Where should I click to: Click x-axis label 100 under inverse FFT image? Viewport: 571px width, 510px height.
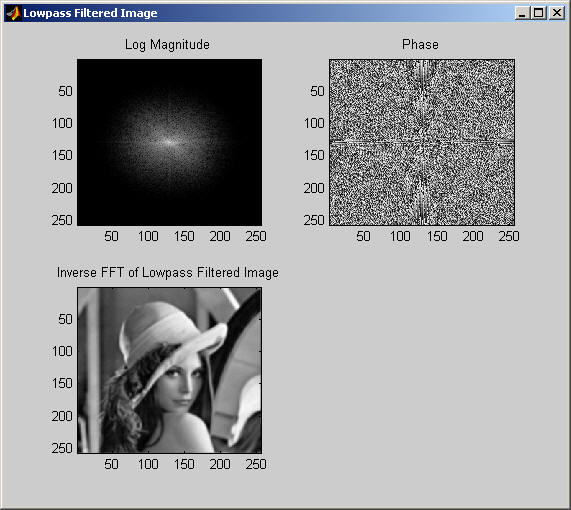[x=148, y=464]
